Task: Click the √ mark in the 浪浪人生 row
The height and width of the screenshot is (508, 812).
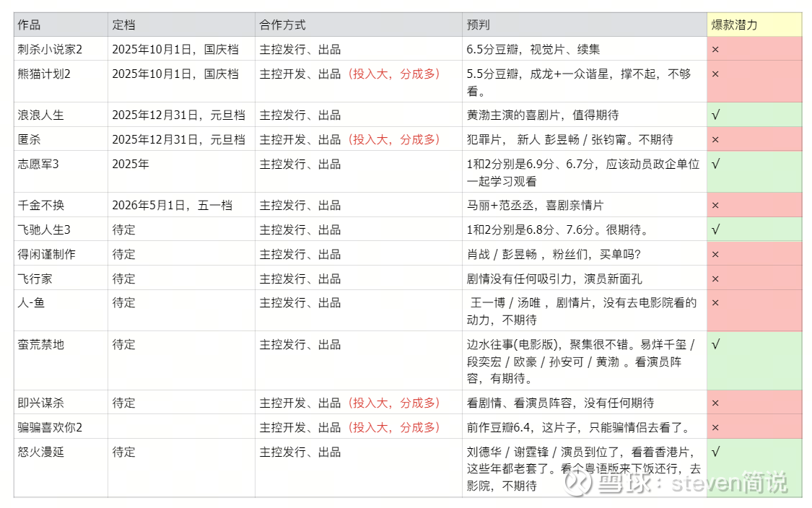Action: 715,115
